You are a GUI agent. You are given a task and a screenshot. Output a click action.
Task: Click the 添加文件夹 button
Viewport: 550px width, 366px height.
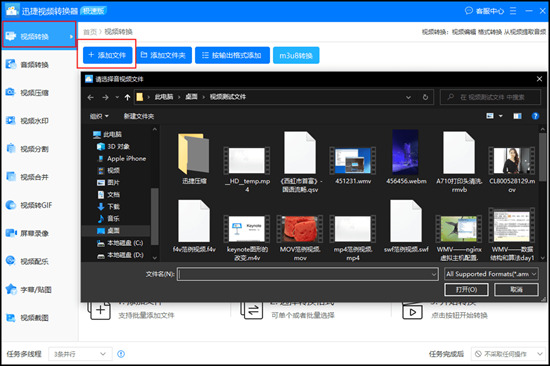click(164, 55)
